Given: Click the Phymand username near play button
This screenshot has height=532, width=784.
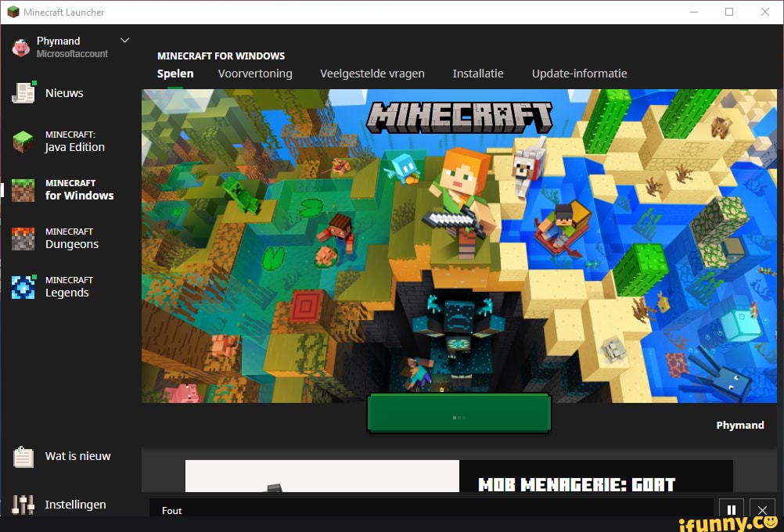Looking at the screenshot, I should pos(740,425).
